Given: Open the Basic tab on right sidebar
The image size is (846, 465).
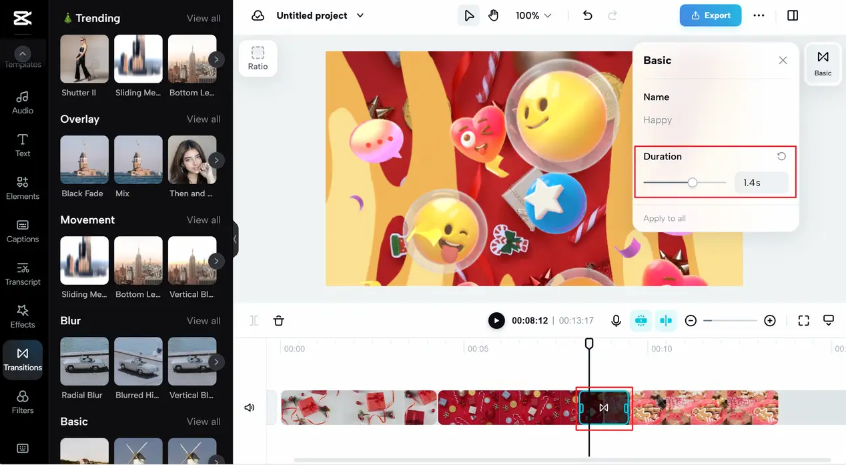Looking at the screenshot, I should [x=823, y=63].
